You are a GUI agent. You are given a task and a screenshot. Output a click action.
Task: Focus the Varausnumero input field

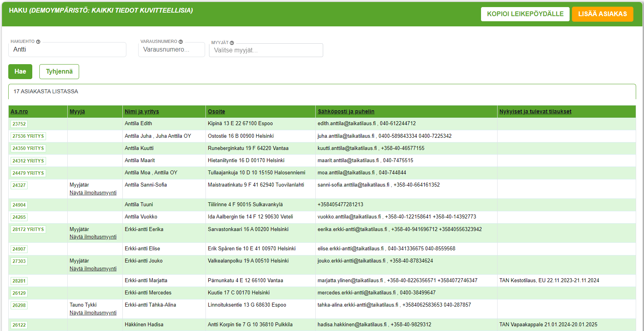coord(172,50)
